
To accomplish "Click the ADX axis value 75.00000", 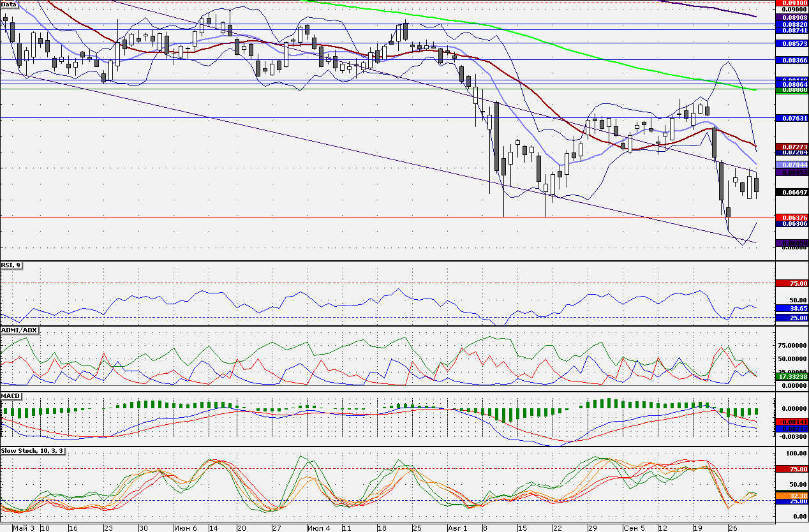I will point(794,346).
